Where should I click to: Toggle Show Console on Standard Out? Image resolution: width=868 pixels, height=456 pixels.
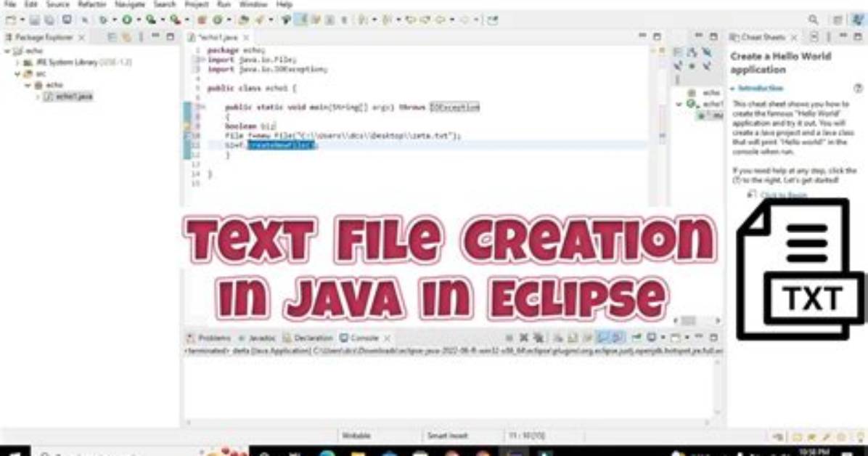[602, 338]
